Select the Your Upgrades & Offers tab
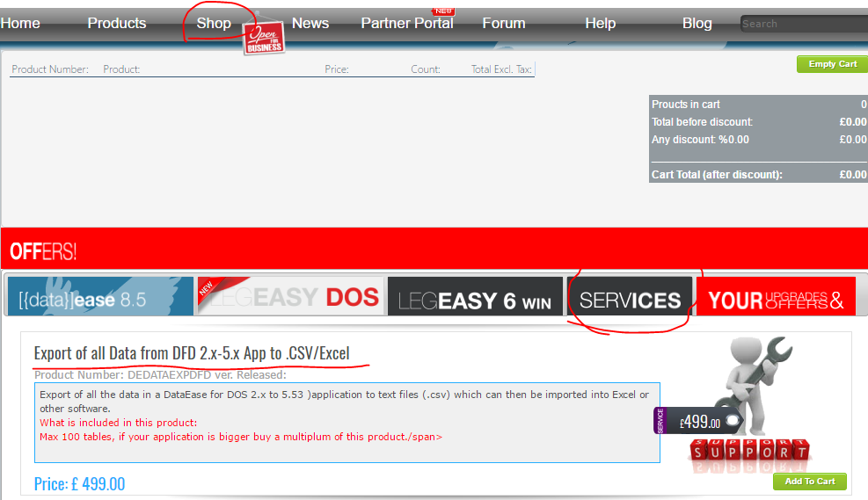Viewport: 868px width, 500px height. [x=777, y=296]
